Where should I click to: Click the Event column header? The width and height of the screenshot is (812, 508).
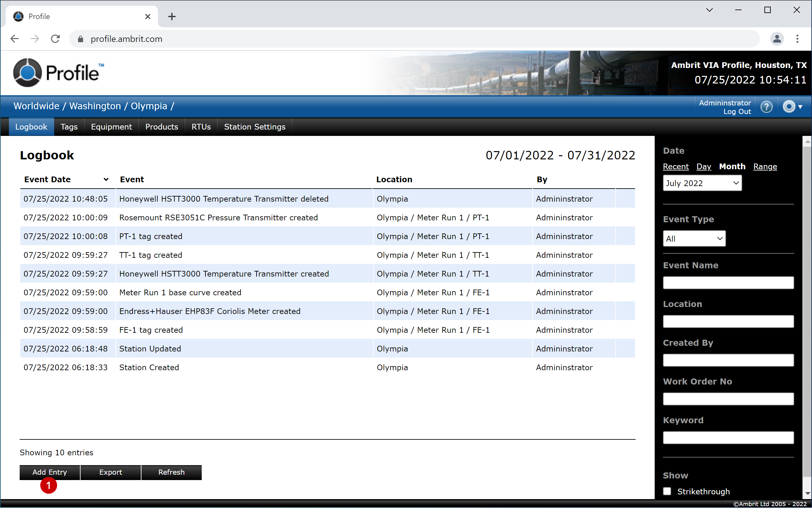[x=132, y=179]
